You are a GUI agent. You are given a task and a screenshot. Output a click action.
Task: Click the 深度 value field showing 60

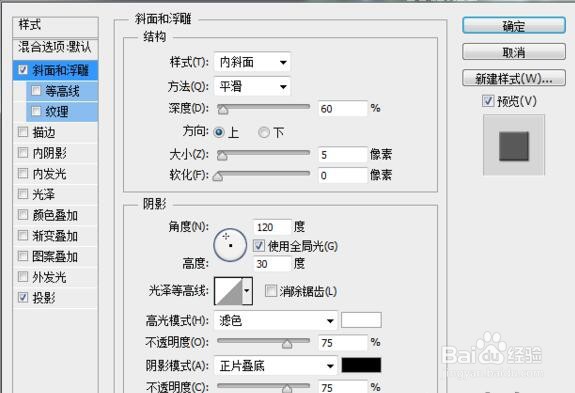click(x=343, y=109)
